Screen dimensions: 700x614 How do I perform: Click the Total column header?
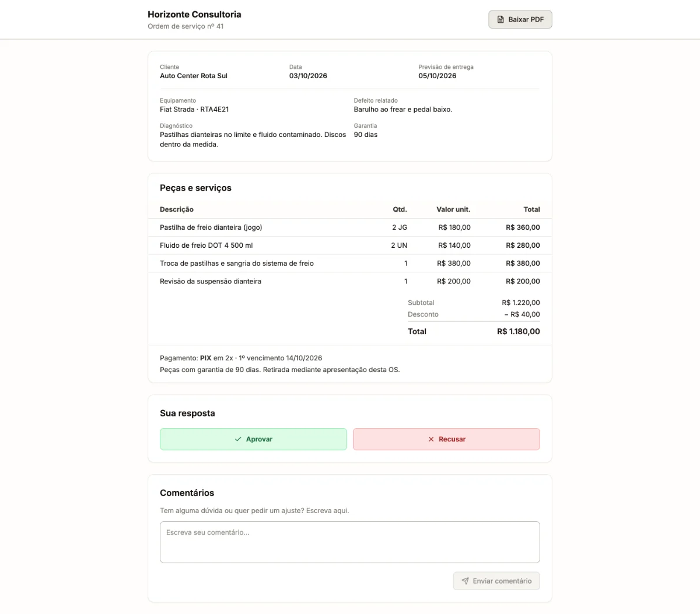(531, 209)
